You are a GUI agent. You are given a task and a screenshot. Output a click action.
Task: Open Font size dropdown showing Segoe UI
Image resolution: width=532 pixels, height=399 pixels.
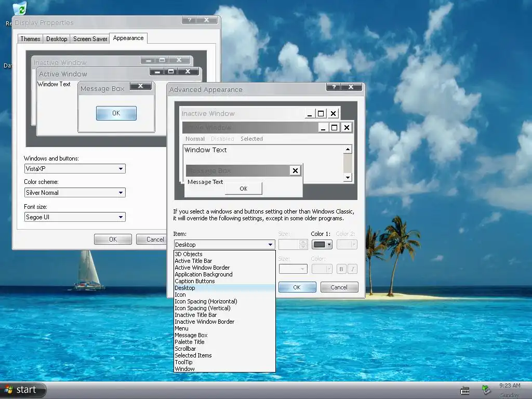75,217
